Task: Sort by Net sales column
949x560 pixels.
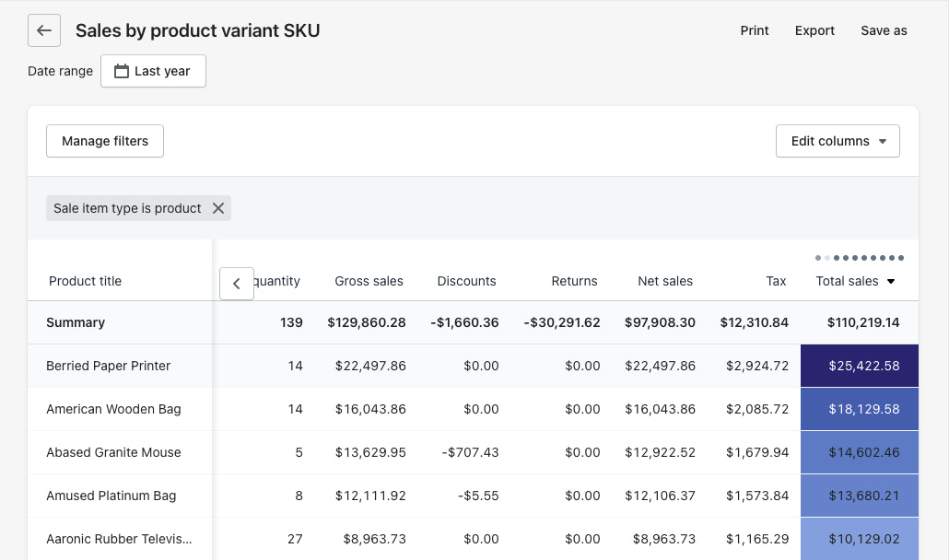Action: [x=664, y=281]
